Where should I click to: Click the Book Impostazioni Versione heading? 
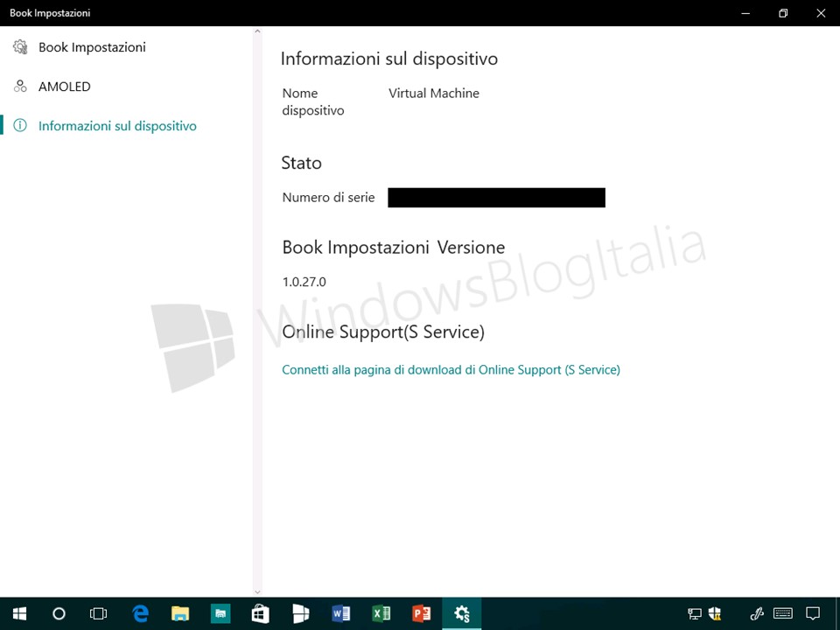pos(394,248)
